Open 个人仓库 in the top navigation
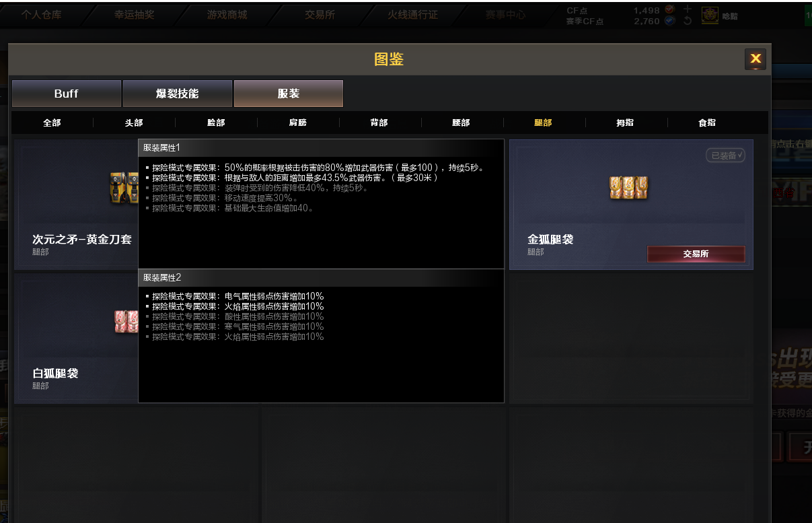This screenshot has height=523, width=812. 41,14
